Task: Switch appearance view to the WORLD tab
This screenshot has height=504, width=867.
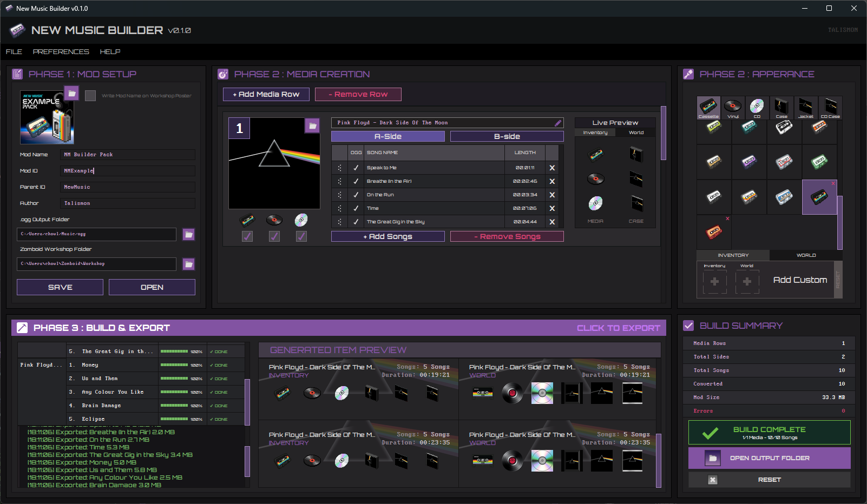Action: point(806,255)
